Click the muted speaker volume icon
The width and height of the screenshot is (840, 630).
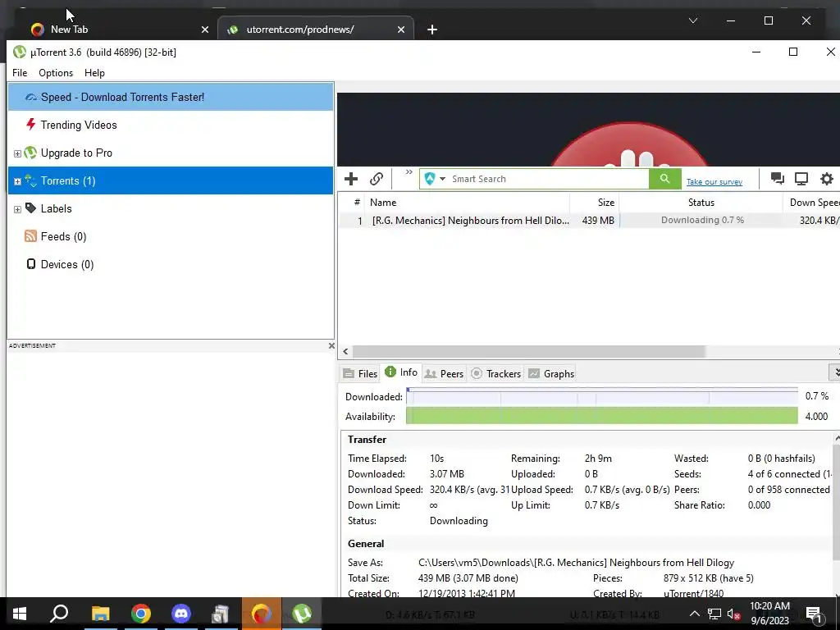click(734, 614)
